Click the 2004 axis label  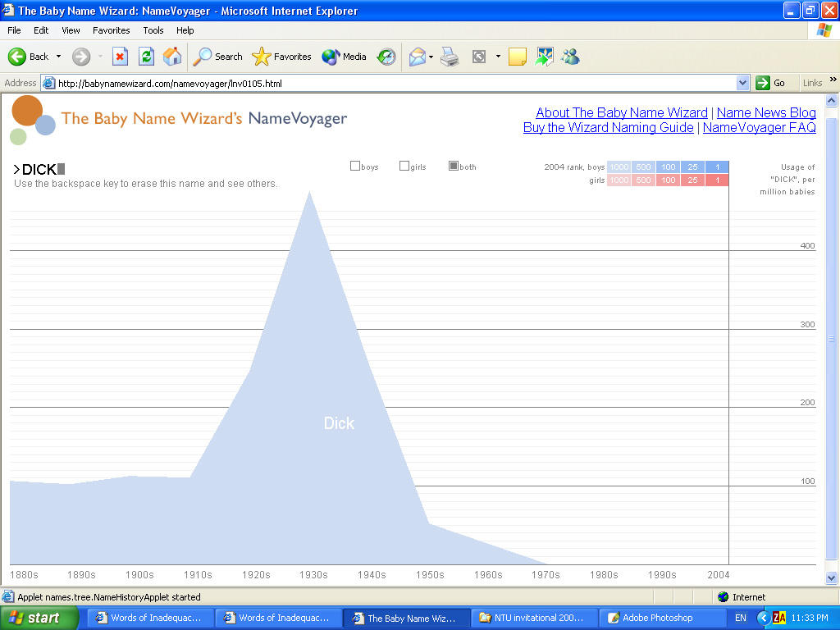pos(719,575)
